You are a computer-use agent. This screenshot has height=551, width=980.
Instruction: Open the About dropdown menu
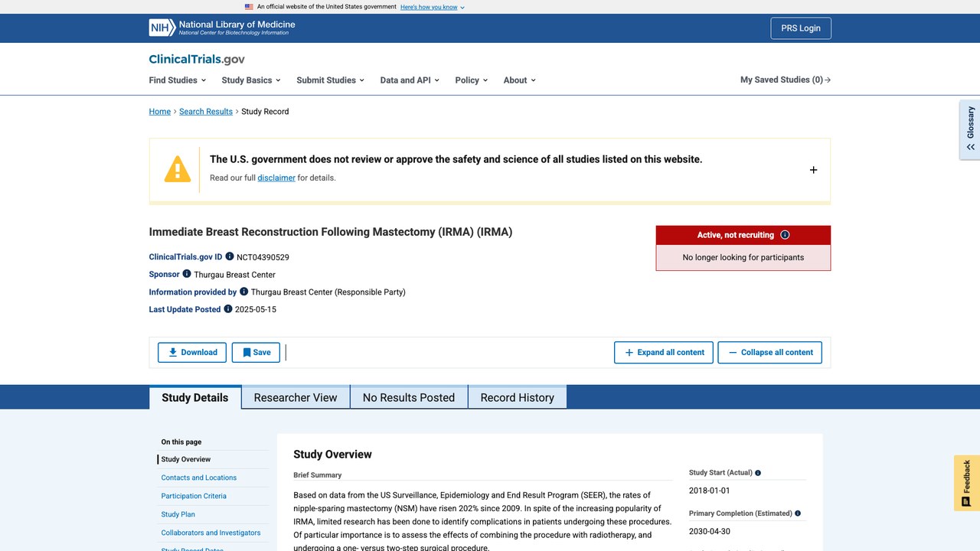(520, 80)
